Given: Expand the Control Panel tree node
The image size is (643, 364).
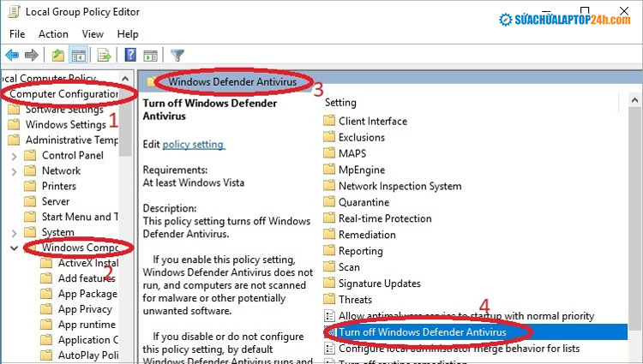Looking at the screenshot, I should (x=14, y=156).
